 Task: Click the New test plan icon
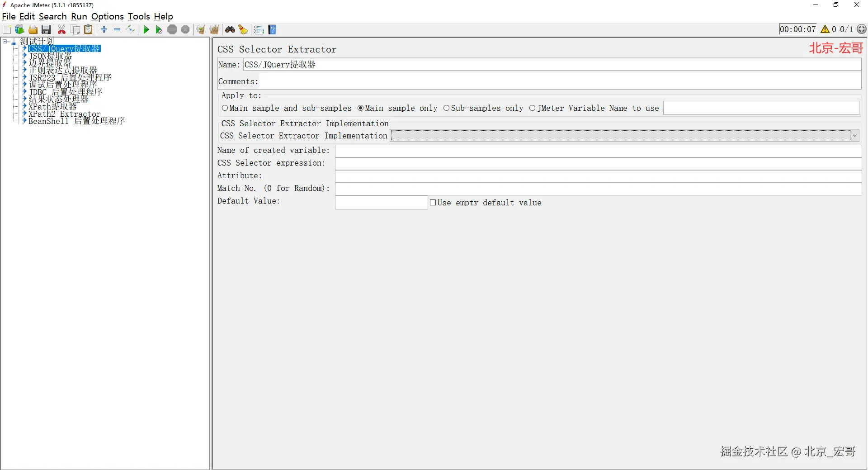[x=7, y=29]
